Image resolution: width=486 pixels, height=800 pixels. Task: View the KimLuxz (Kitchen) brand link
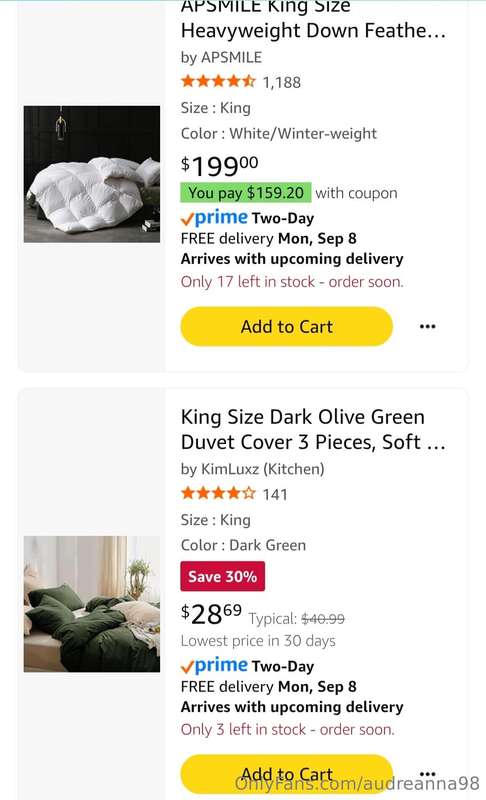pos(252,469)
